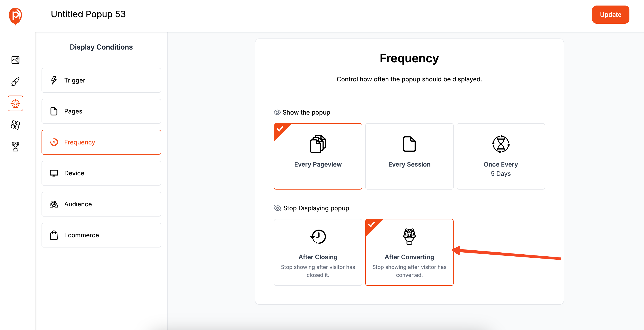Click the 5 Days interval text
This screenshot has width=644, height=330.
tap(500, 173)
